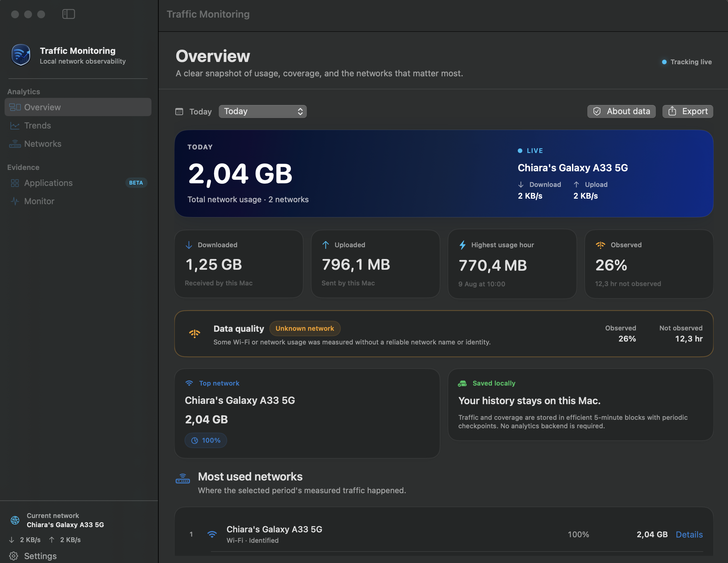
Task: Click the Saved locally drive icon
Action: click(462, 384)
